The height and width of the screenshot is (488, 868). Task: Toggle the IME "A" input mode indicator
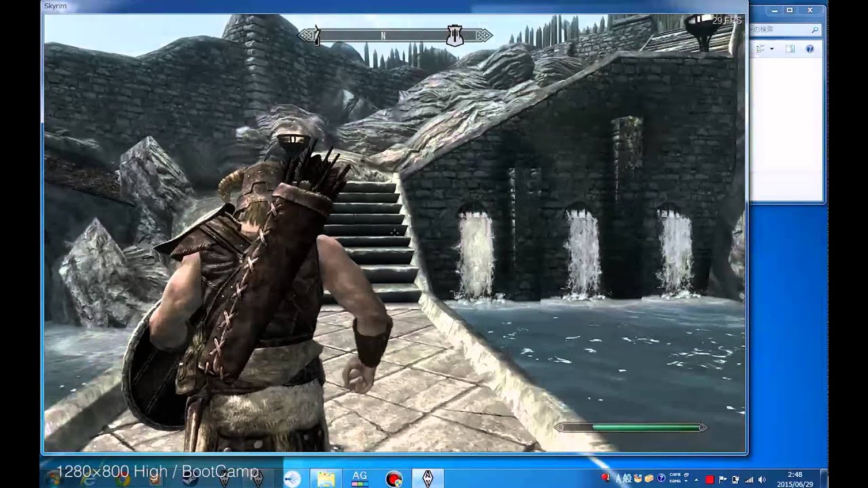click(618, 478)
